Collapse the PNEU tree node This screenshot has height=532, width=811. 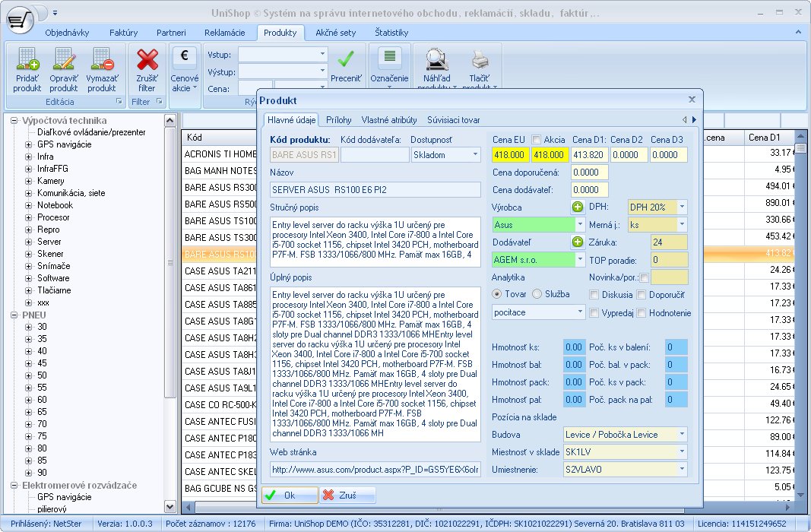[14, 315]
